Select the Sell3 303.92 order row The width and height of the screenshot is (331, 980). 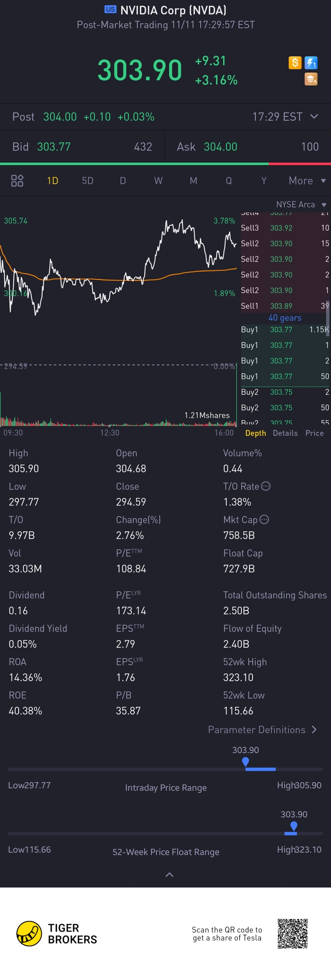285,228
